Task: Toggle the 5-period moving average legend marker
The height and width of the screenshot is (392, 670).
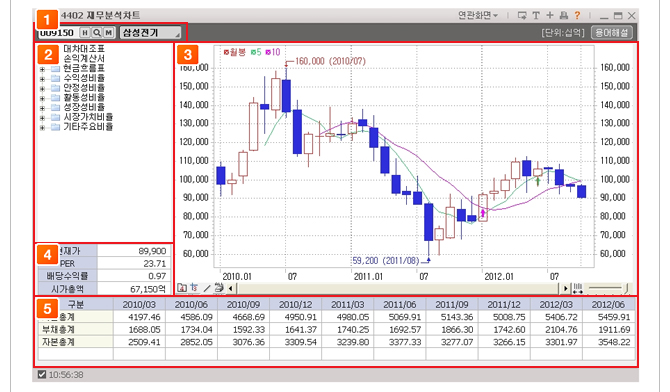Action: click(x=253, y=52)
